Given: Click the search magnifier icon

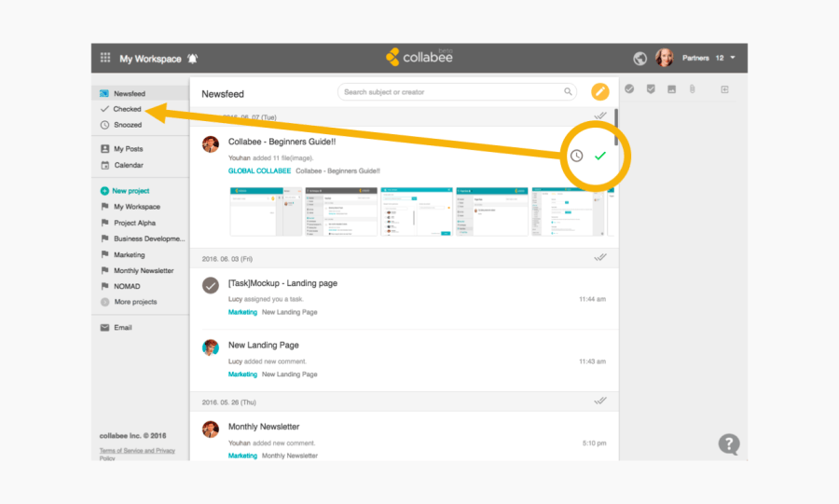Looking at the screenshot, I should (x=568, y=92).
